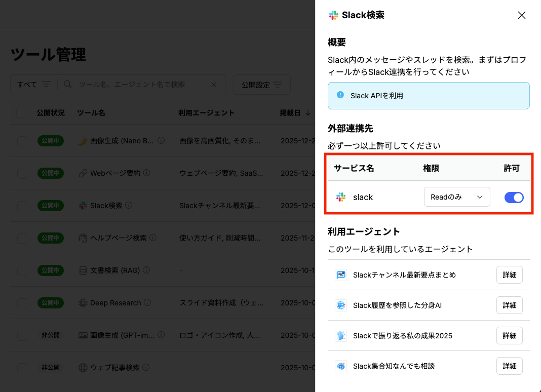Image resolution: width=541 pixels, height=392 pixels.
Task: Click the Slackチャンネル最新要点まとめ agent icon
Action: 341,275
